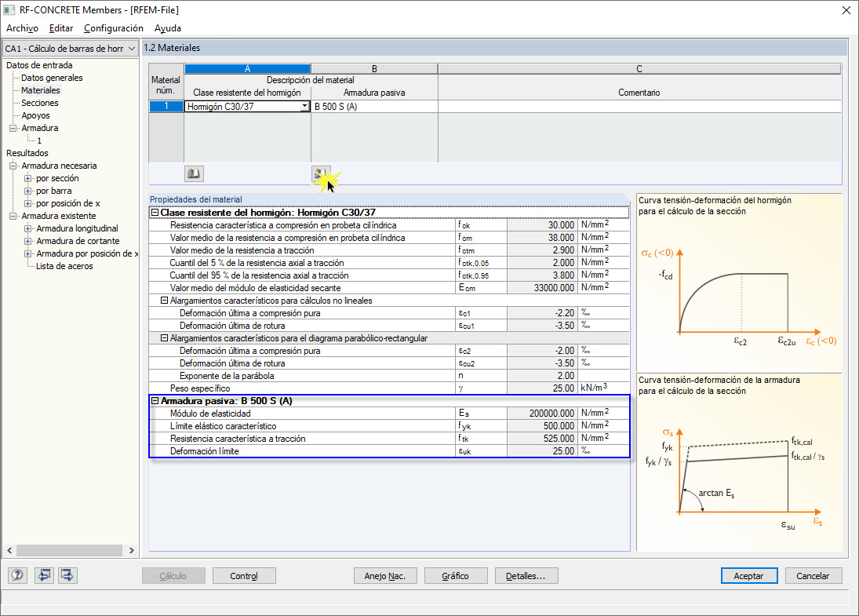Click the ftk value 525.000

(542, 439)
